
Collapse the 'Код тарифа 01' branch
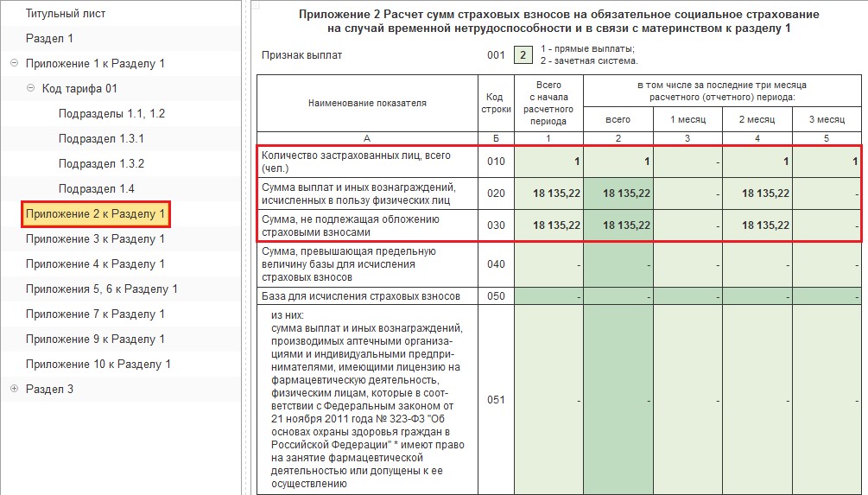(30, 88)
